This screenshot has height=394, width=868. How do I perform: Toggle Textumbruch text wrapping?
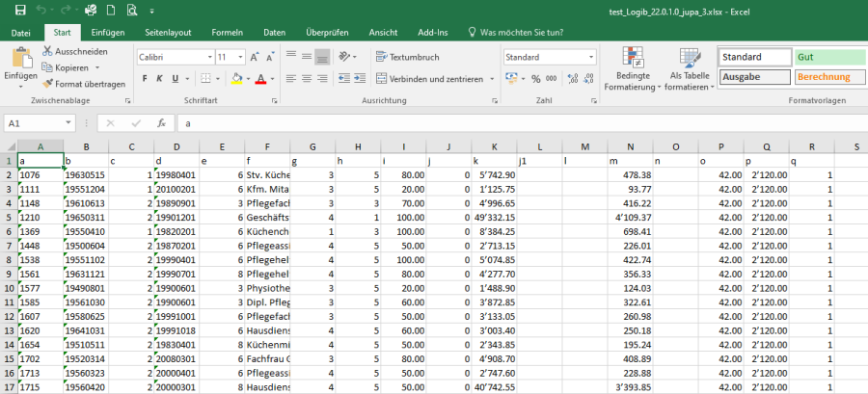(x=407, y=57)
